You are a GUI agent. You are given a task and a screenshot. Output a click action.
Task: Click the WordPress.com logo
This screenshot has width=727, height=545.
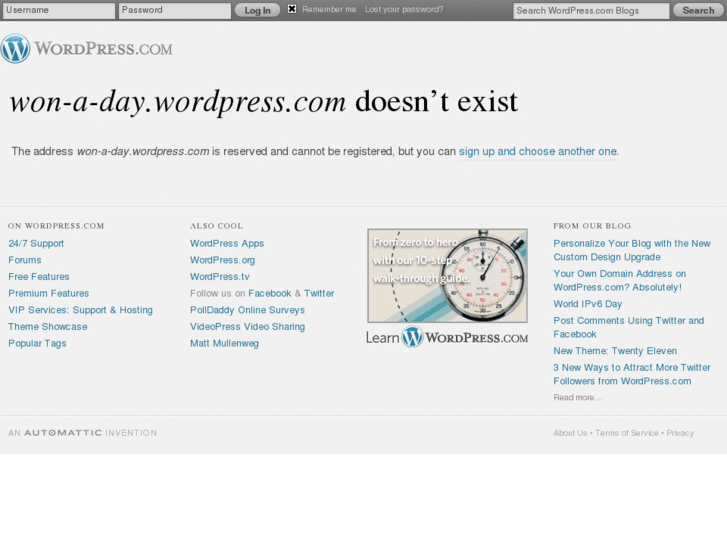click(87, 48)
